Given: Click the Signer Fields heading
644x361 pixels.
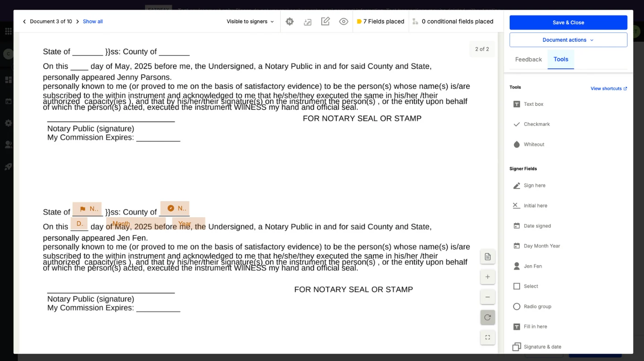Looking at the screenshot, I should [523, 169].
